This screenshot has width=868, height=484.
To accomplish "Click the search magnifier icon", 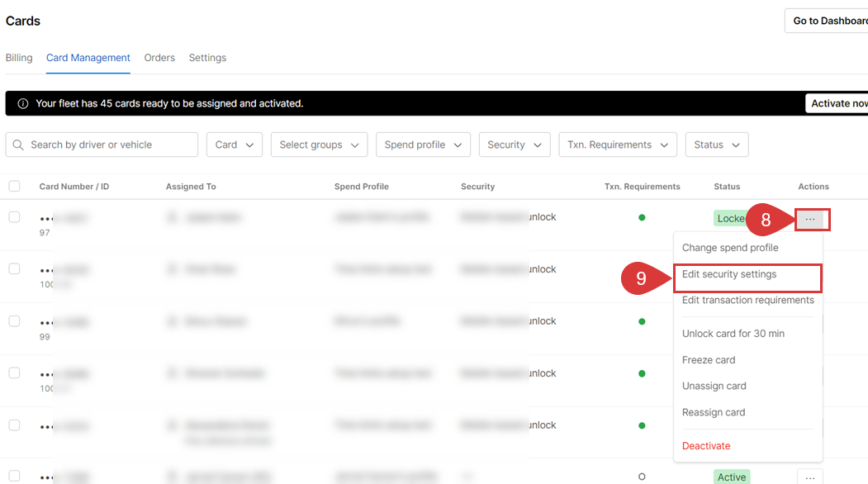I will pos(18,145).
